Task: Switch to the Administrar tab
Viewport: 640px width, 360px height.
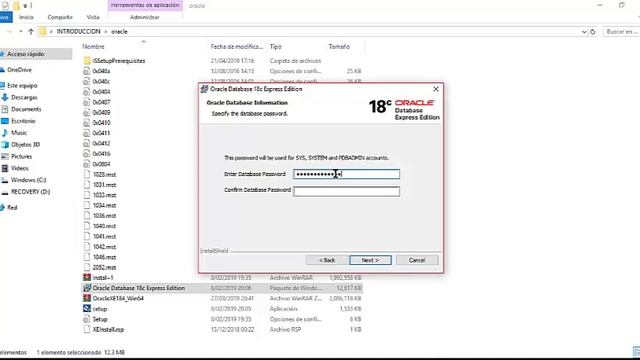Action: [x=144, y=17]
